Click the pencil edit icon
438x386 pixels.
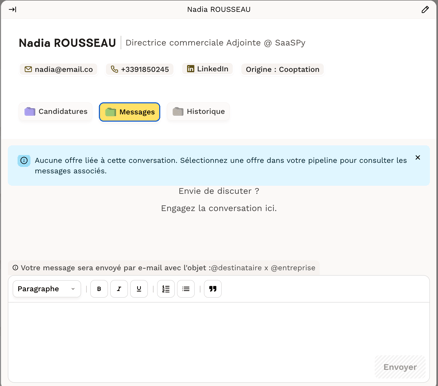click(425, 10)
